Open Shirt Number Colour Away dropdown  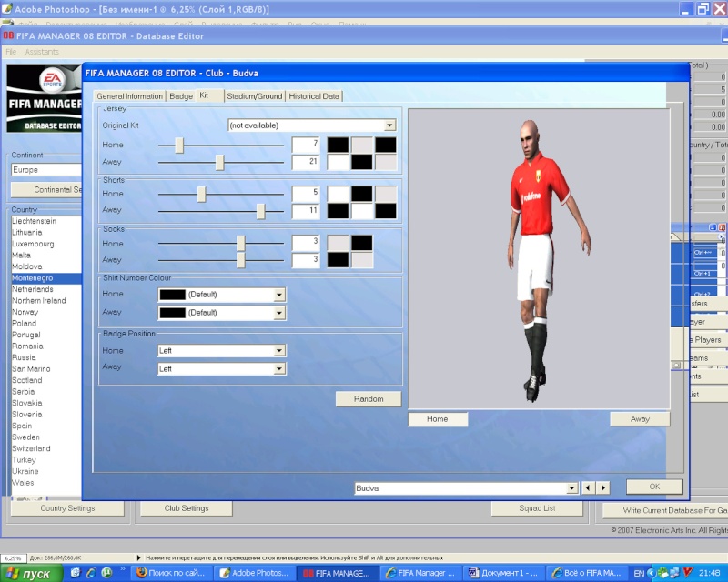(x=279, y=313)
